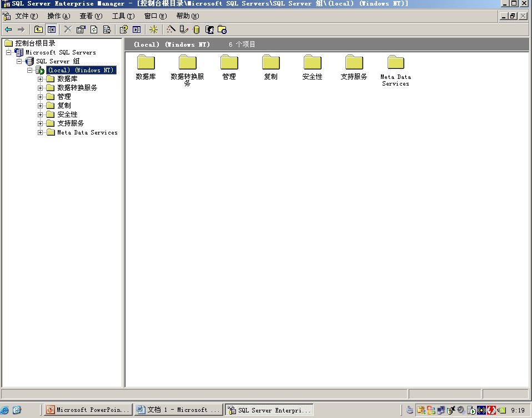Switch to Microsoft PowerPoint taskbar button
Screen dimensions: 532x418
(x=88, y=410)
